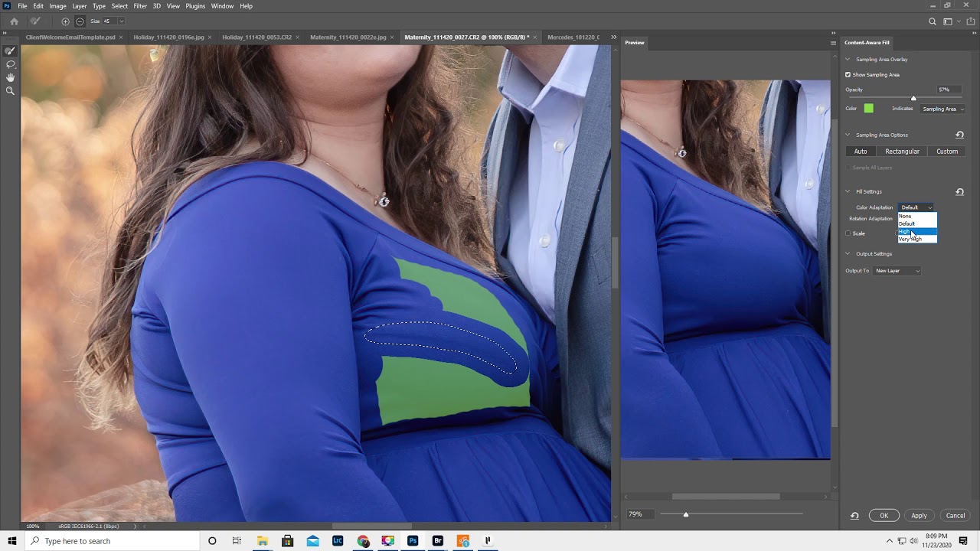
Task: Select Very High in Color Adaptation list
Action: pyautogui.click(x=917, y=239)
